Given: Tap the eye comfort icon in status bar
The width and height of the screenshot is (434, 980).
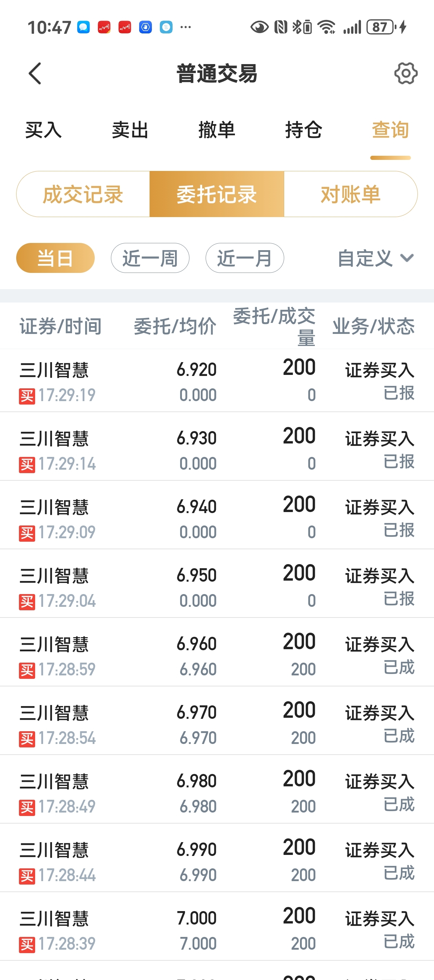Looking at the screenshot, I should (x=259, y=27).
